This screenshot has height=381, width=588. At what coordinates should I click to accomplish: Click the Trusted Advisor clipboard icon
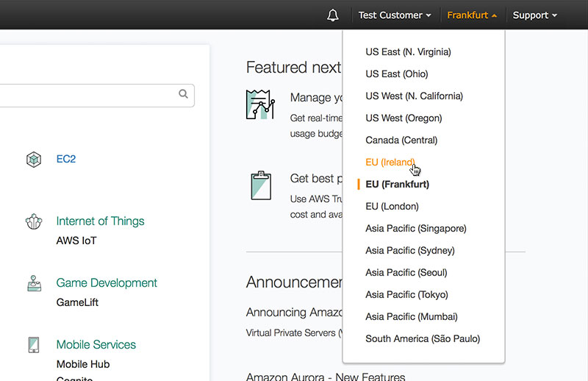click(261, 185)
